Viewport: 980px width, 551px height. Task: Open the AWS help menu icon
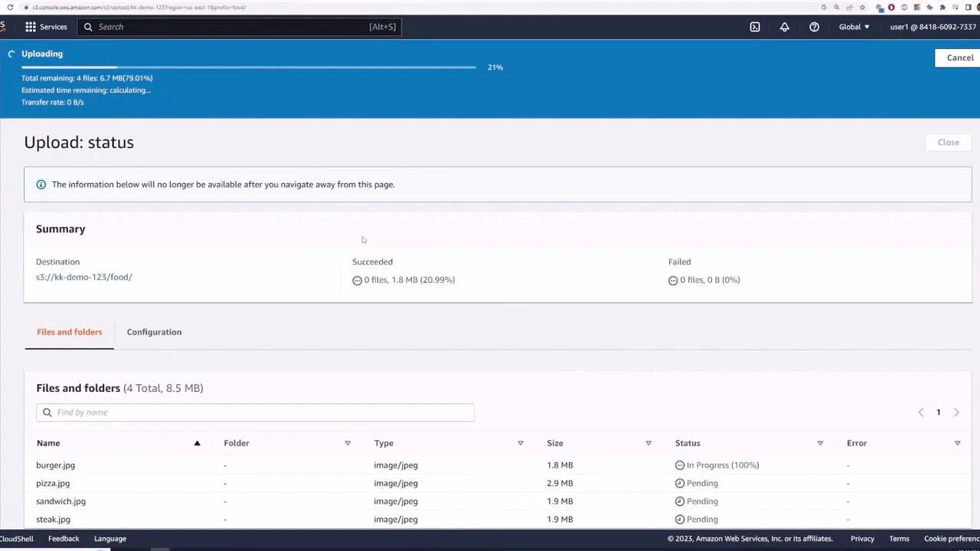click(x=814, y=26)
